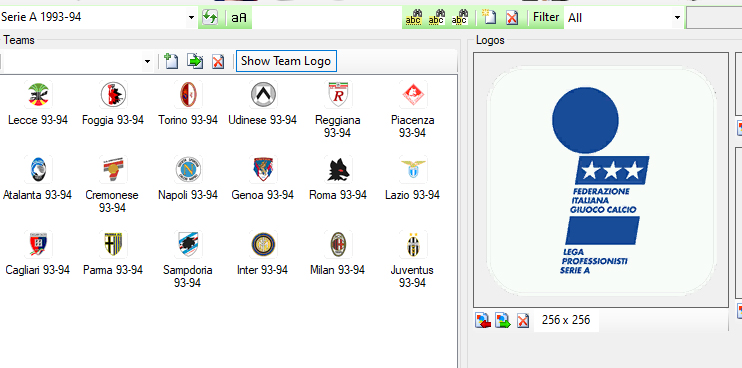Open the Teams panel combo box dropdown
The image size is (742, 368).
(x=147, y=61)
